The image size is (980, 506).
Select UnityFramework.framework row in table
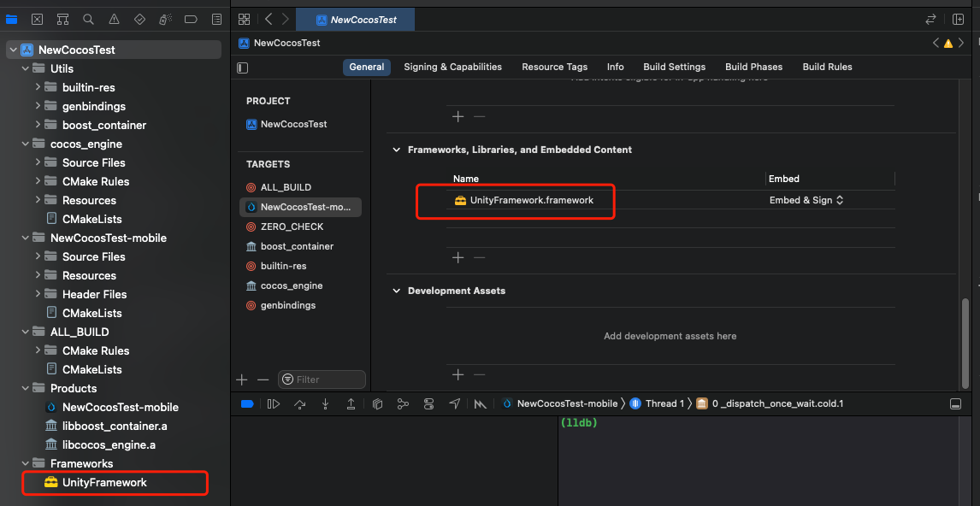670,200
